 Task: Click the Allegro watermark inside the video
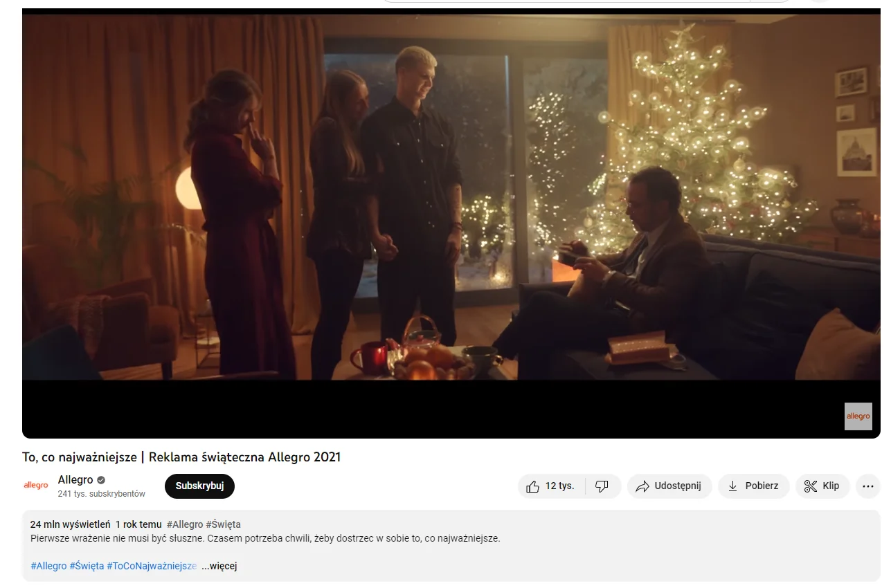[x=858, y=416]
